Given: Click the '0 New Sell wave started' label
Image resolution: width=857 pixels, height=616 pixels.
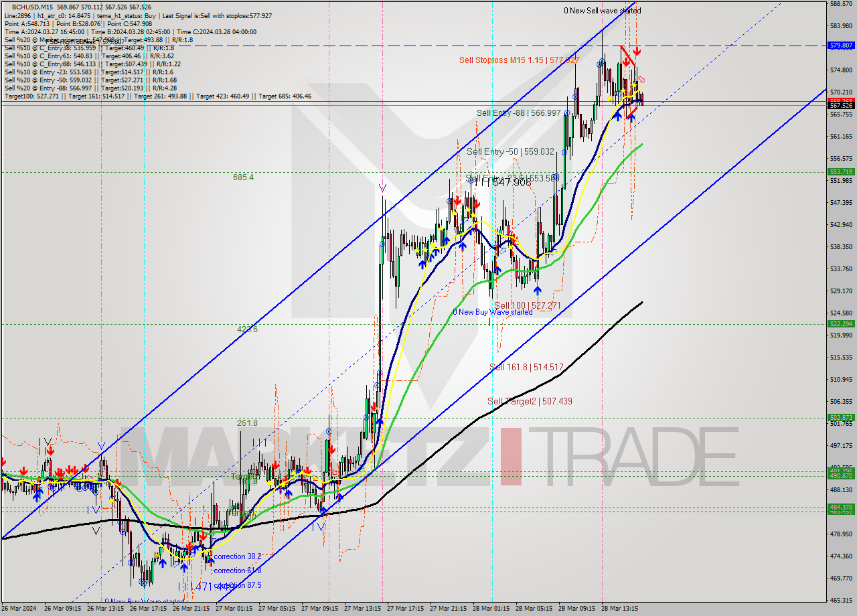Looking at the screenshot, I should tap(602, 11).
